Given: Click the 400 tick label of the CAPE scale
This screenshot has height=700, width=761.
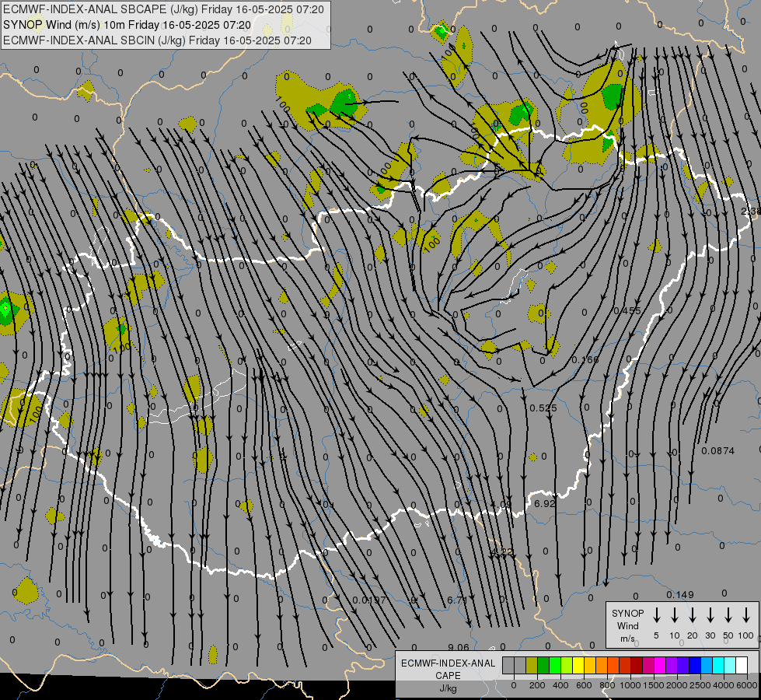Looking at the screenshot, I should pyautogui.click(x=560, y=685).
